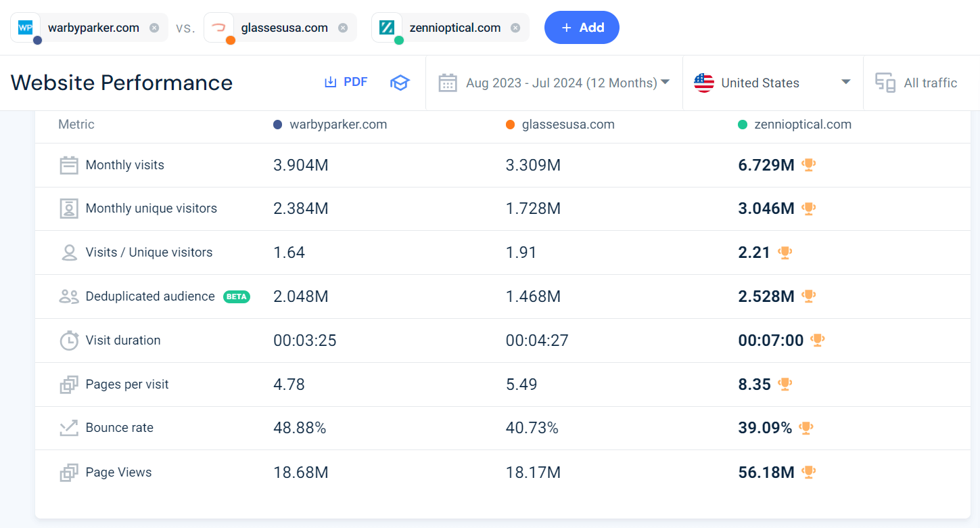Click the Visit duration clock icon
The image size is (980, 528).
(x=69, y=340)
